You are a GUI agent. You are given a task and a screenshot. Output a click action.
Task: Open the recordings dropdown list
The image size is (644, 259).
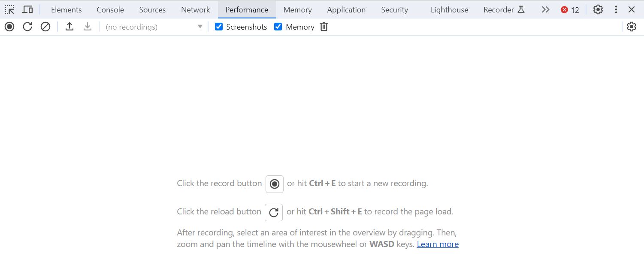click(154, 27)
